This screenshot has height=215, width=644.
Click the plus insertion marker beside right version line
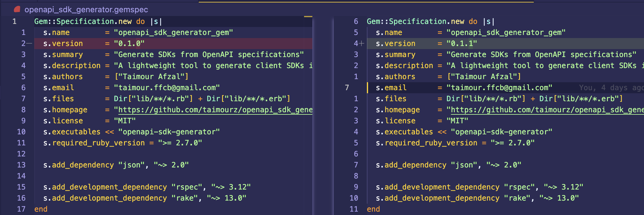point(362,44)
